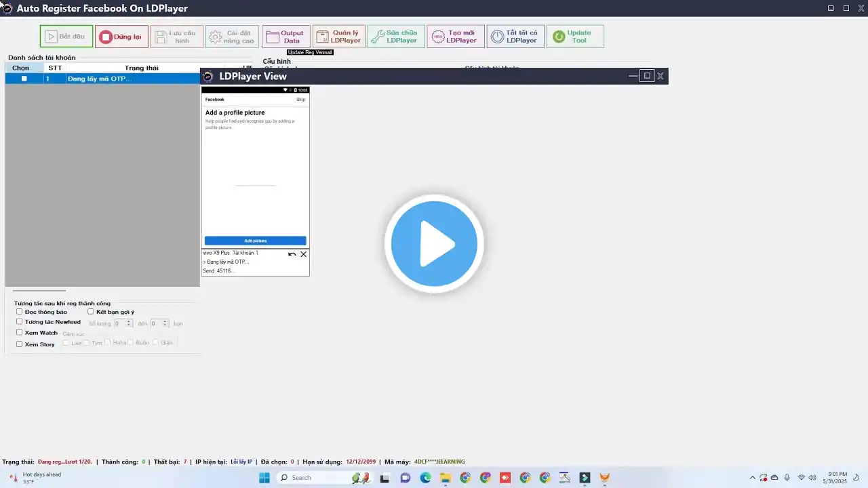Screen dimensions: 868x488
Task: Click the Dừng lại stop button
Action: (x=121, y=37)
